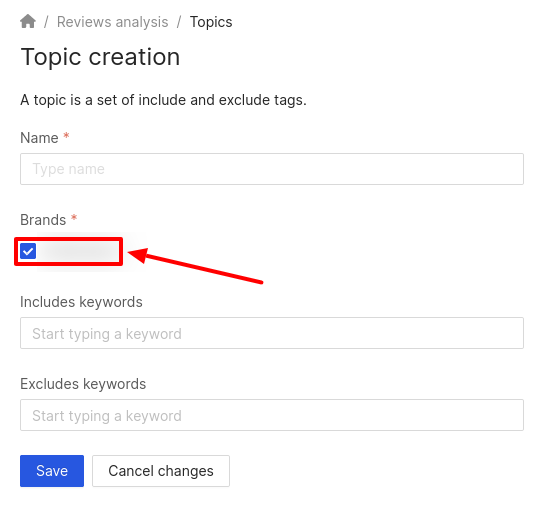
Task: Click the red asterisk next to Name
Action: point(66,135)
